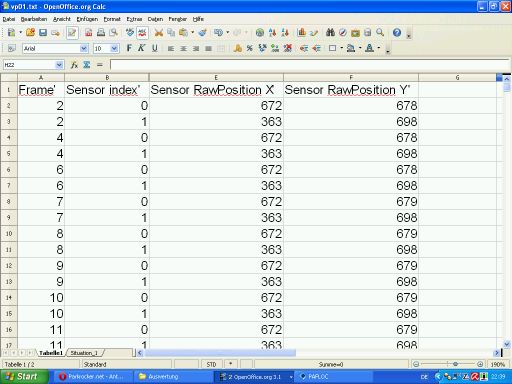Export directly as PDF icon

88,32
